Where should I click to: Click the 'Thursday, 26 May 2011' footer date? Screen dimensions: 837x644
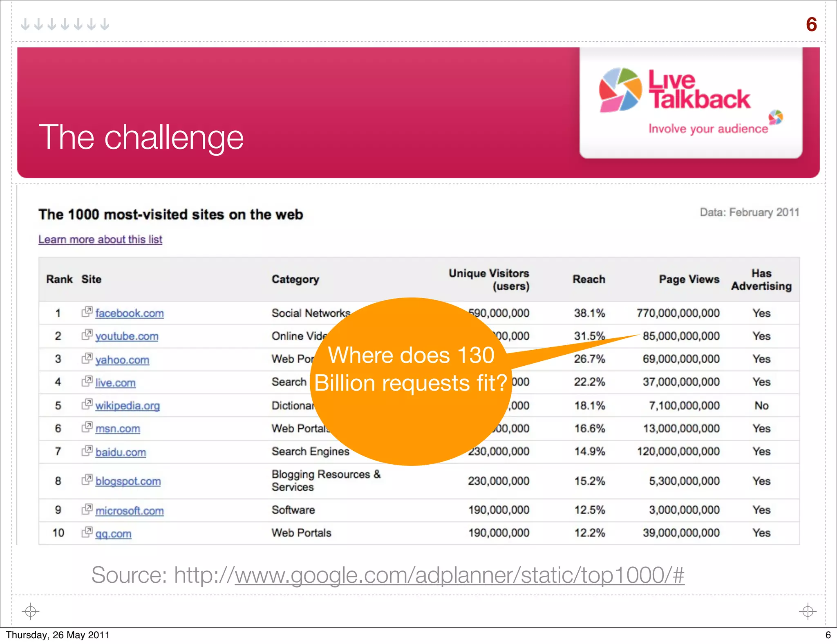58,635
